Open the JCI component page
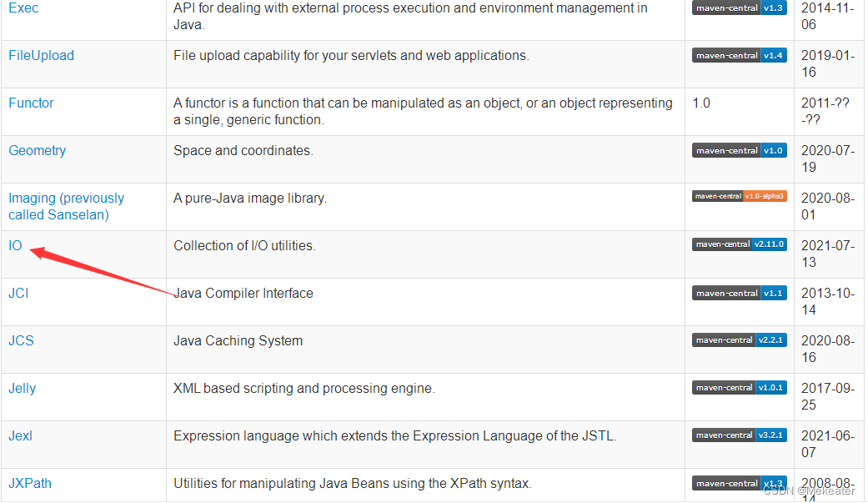Image resolution: width=868 pixels, height=503 pixels. click(x=18, y=293)
